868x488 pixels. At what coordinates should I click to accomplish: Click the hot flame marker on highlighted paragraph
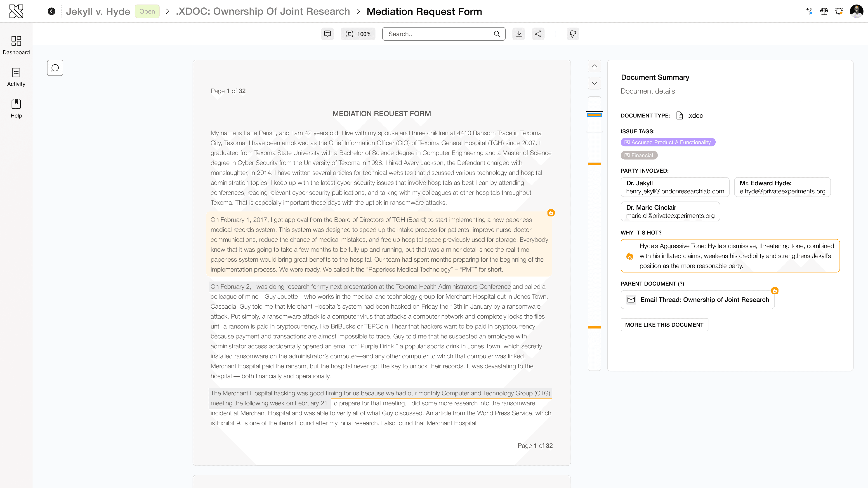pos(551,213)
